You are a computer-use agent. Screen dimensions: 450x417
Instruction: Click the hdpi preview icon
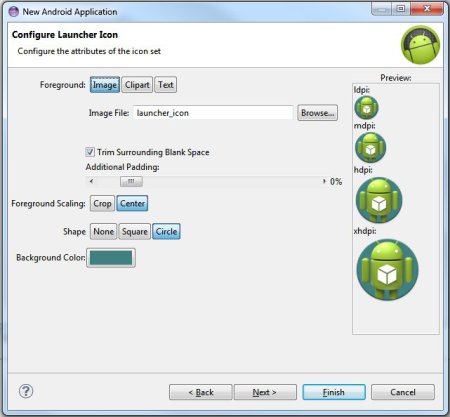point(379,200)
